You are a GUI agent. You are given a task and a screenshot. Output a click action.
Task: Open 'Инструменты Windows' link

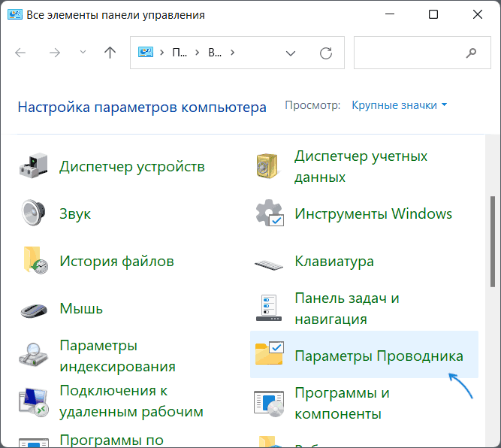pyautogui.click(x=373, y=213)
